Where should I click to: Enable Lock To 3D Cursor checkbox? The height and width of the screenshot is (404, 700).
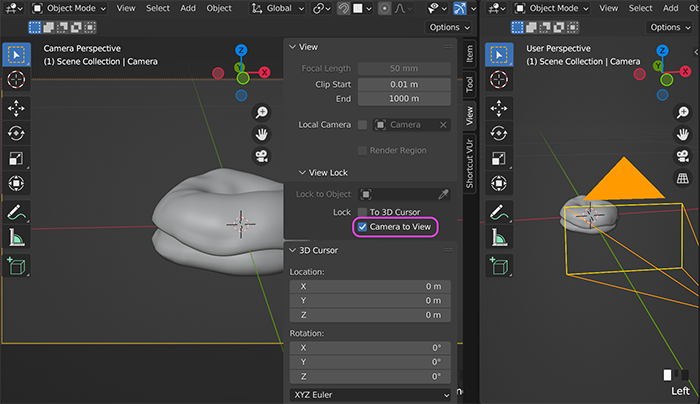(x=362, y=212)
